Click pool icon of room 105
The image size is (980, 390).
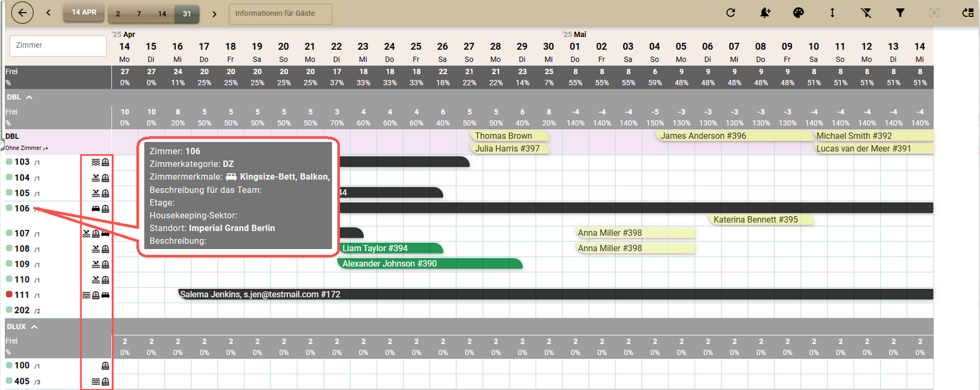tap(96, 192)
